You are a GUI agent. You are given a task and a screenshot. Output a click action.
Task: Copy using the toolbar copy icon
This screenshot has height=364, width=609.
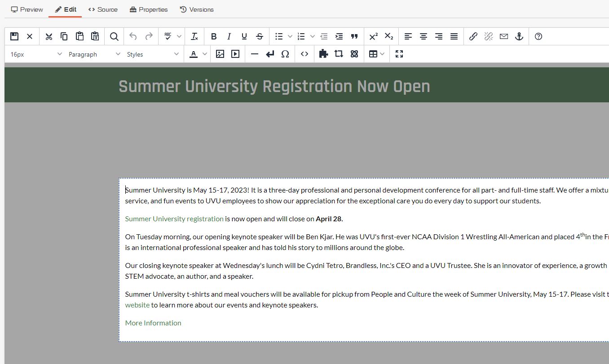coord(64,36)
